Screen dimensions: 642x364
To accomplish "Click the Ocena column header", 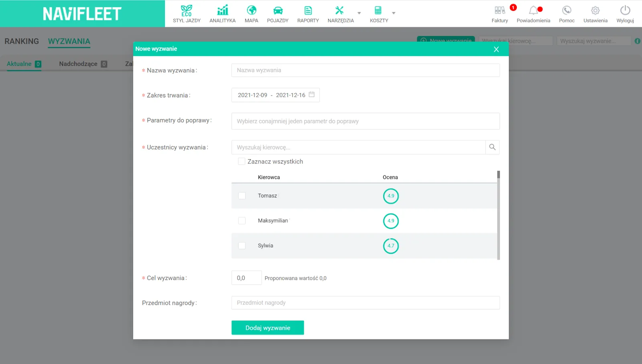I will tap(390, 177).
